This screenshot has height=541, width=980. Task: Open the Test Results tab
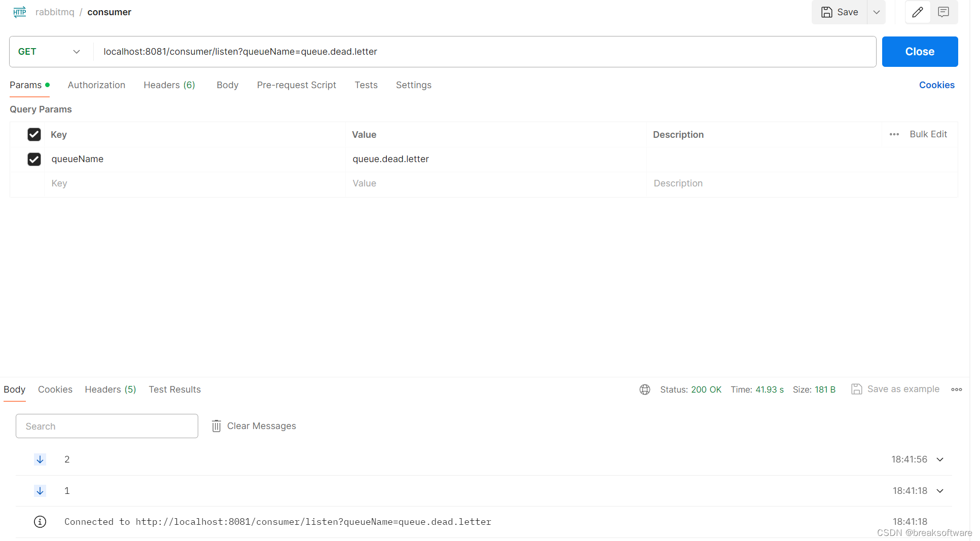[174, 390]
